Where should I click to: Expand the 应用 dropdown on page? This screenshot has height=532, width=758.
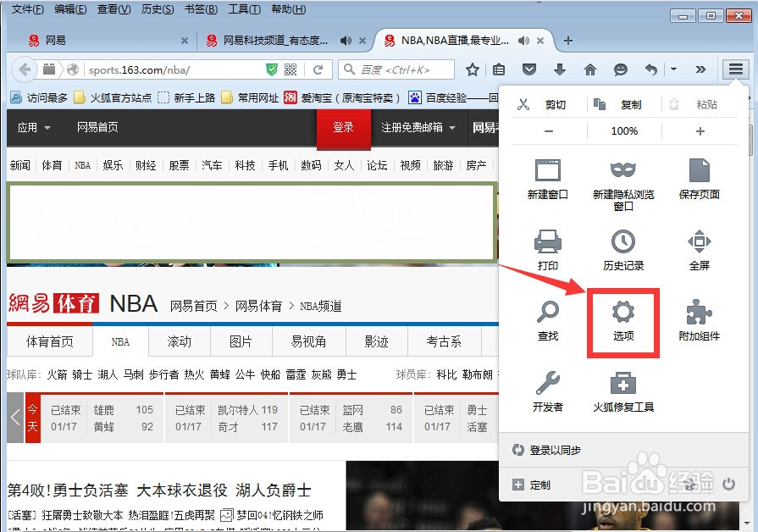(34, 128)
